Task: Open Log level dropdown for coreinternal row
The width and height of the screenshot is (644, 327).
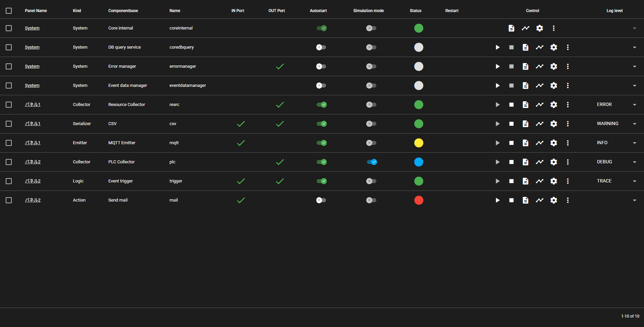Action: (x=634, y=28)
